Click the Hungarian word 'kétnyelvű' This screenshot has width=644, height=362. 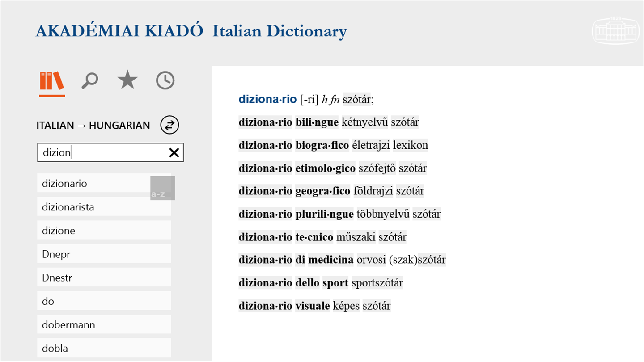point(365,122)
